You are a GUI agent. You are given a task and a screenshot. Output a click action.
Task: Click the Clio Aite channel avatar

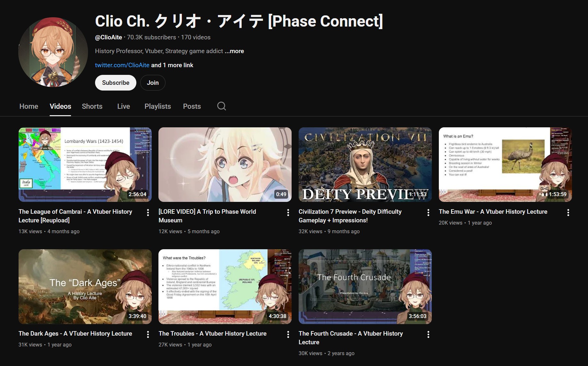click(x=53, y=52)
